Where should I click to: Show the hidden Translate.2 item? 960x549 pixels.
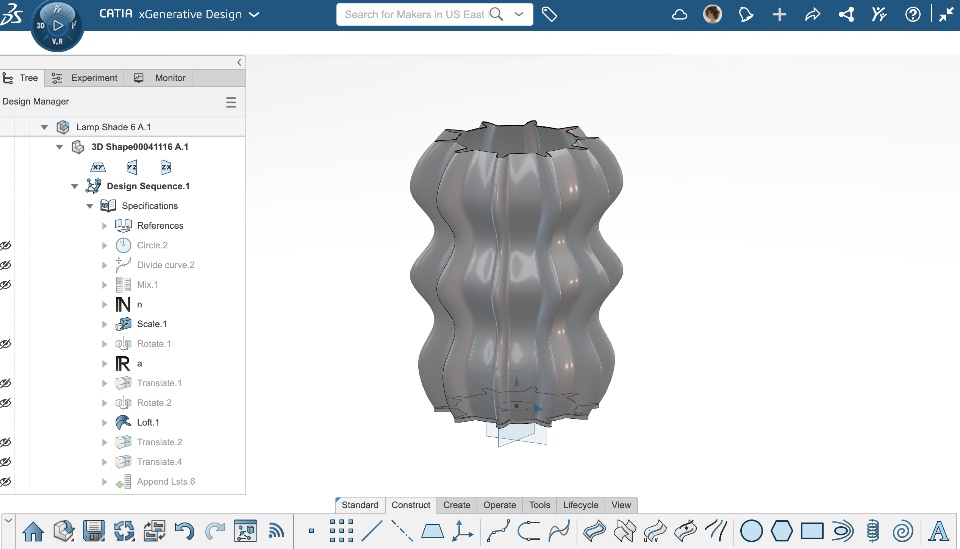[x=6, y=443]
